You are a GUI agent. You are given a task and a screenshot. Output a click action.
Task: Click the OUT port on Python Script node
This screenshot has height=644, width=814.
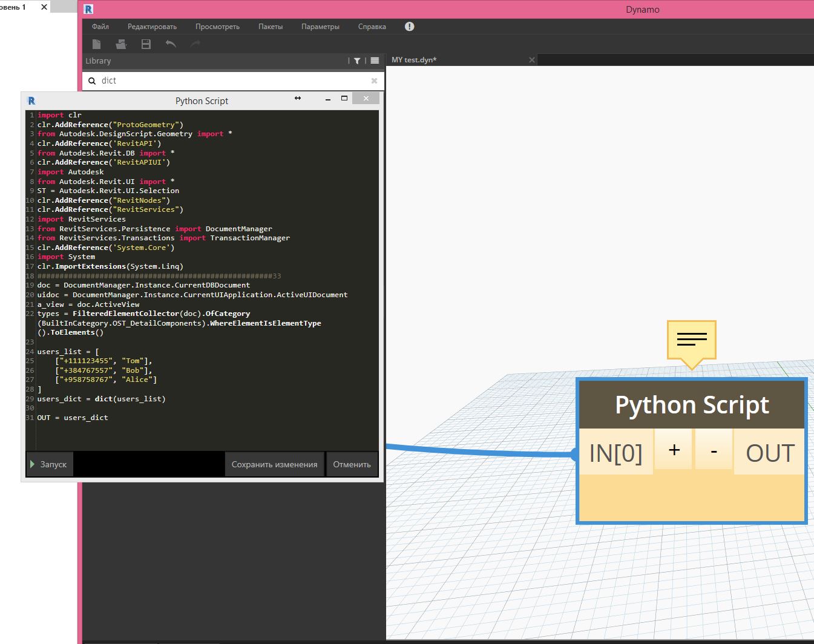769,452
